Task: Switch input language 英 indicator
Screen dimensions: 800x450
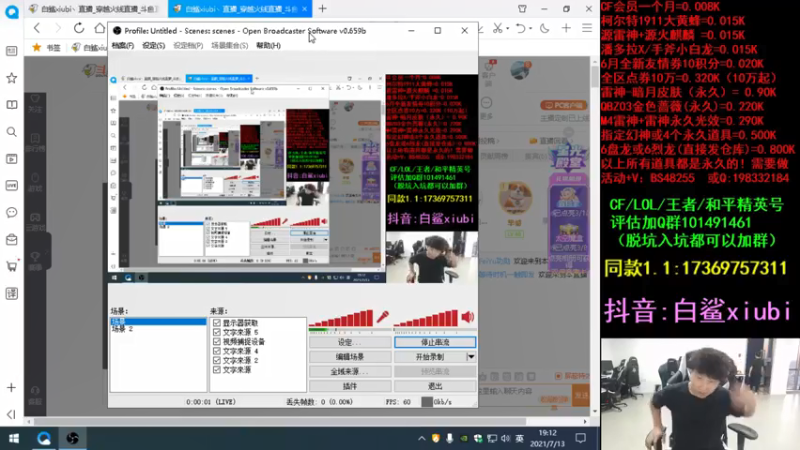Action: (x=519, y=438)
